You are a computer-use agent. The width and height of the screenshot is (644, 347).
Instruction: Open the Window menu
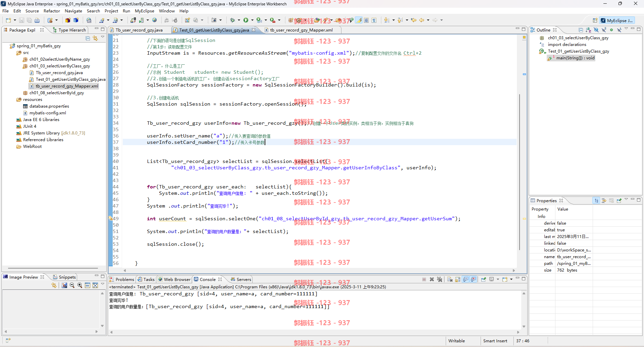coord(167,11)
